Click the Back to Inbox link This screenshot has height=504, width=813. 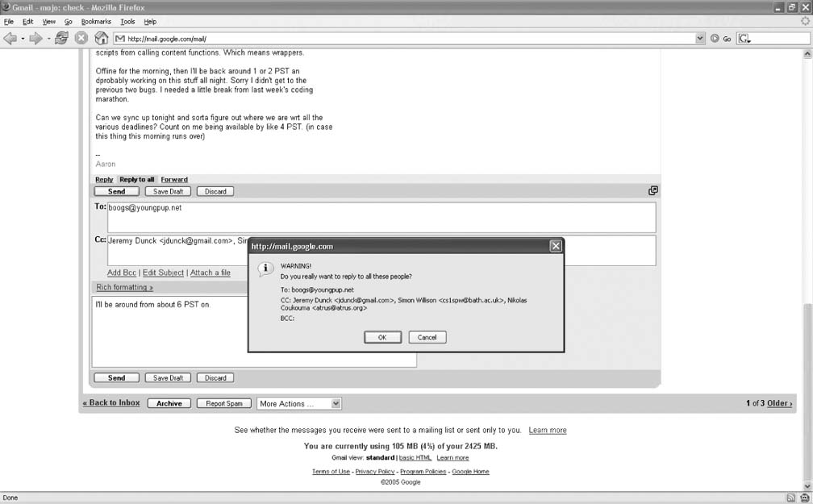111,403
